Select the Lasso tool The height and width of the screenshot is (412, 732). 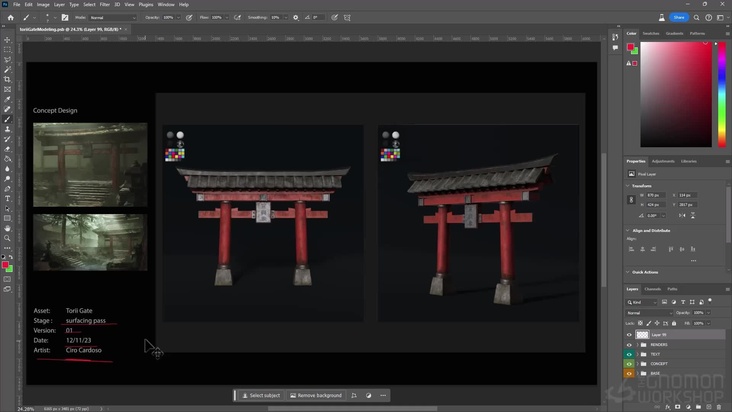7,60
